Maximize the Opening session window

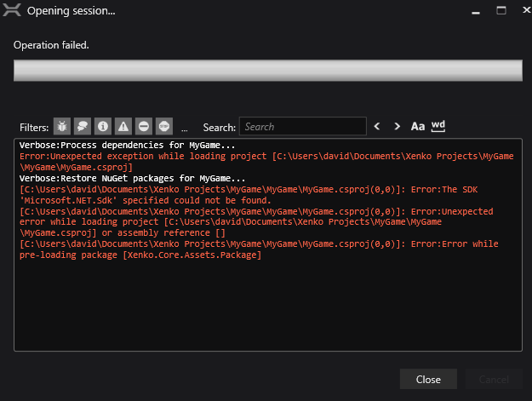(x=501, y=10)
